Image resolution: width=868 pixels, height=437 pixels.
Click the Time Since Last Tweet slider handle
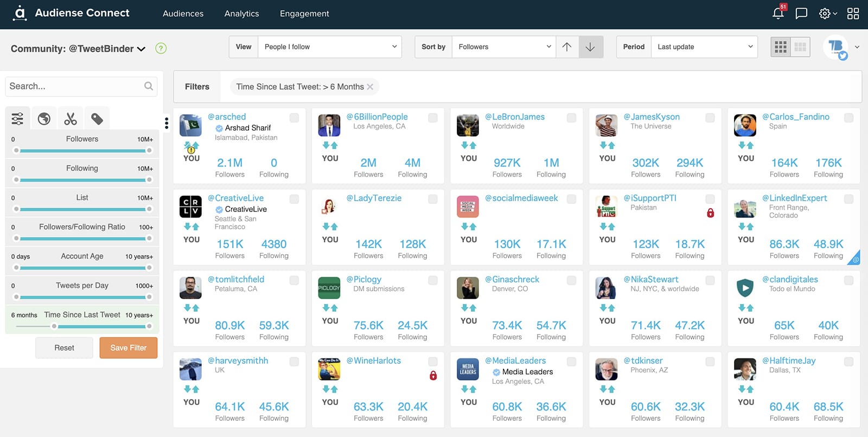54,326
